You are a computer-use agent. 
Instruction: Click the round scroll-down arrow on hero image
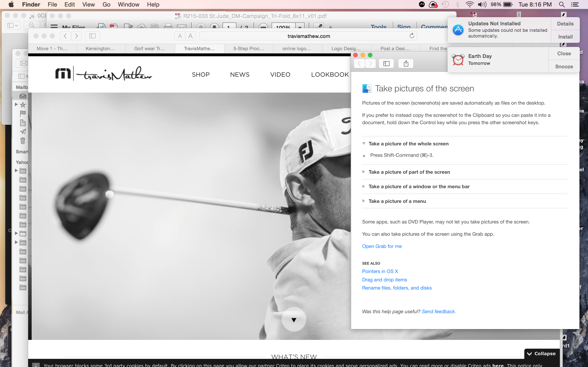coord(294,320)
